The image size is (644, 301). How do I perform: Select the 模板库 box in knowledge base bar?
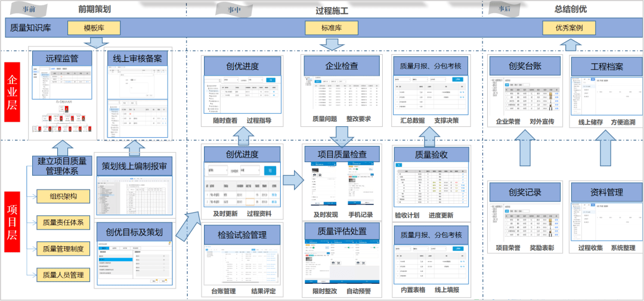[94, 28]
